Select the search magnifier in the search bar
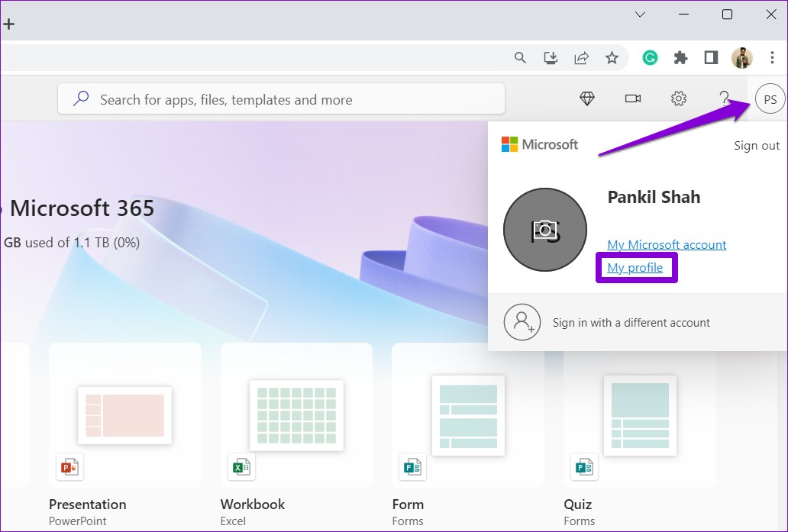The image size is (788, 532). coord(81,98)
